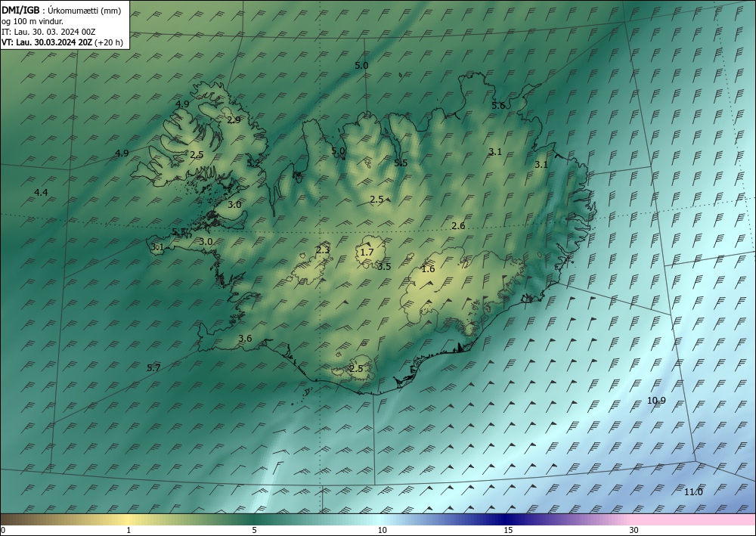This screenshot has width=756, height=536.
Task: Click the DMI/IGB Úrkomumætti (mm) title line
Action: pyautogui.click(x=61, y=11)
